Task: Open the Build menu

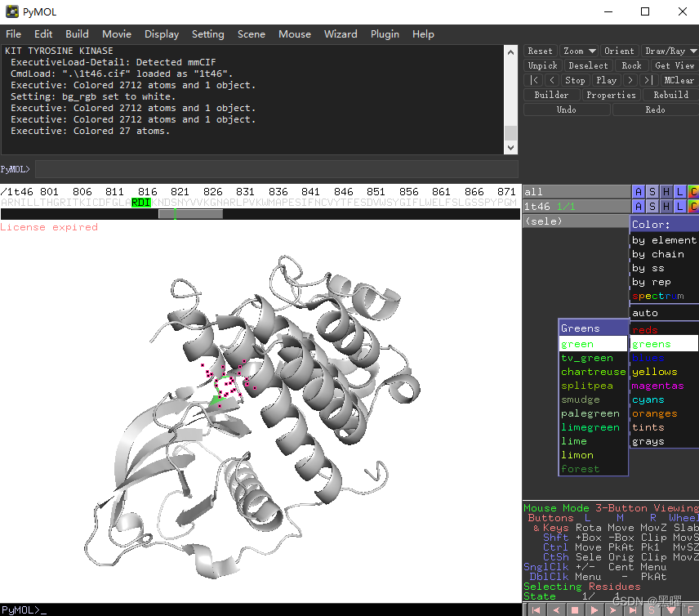Action: [77, 33]
